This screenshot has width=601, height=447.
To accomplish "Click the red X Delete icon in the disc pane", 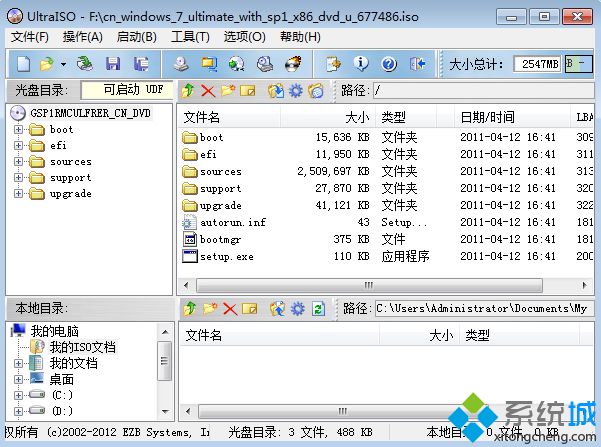I will [208, 91].
